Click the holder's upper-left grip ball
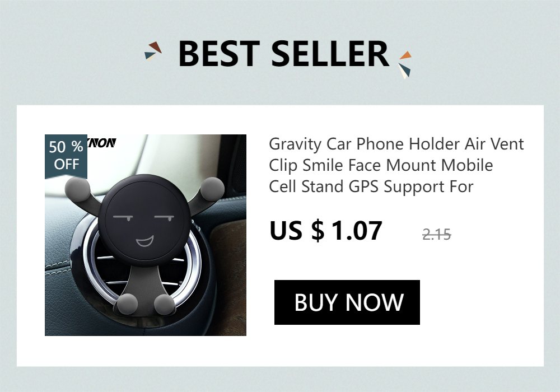 (x=77, y=189)
